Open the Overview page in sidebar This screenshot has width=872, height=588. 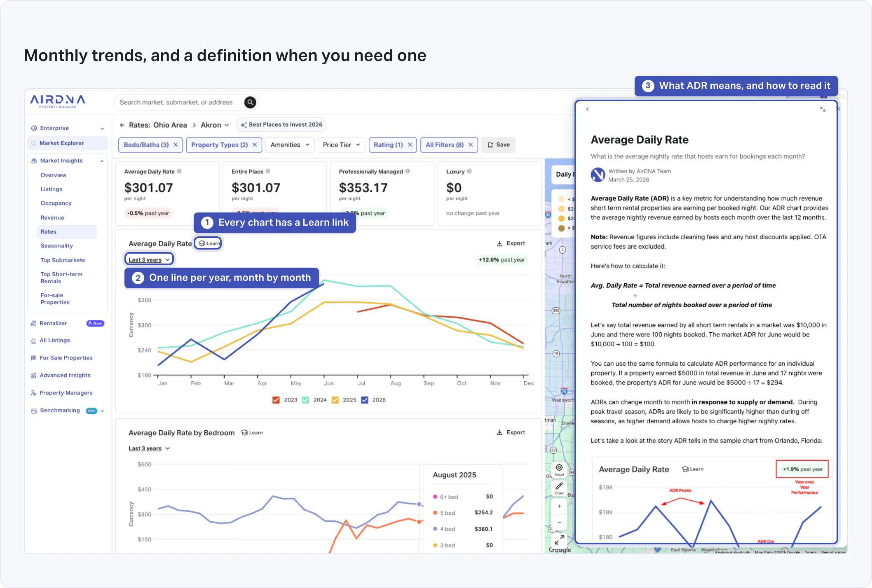tap(54, 175)
